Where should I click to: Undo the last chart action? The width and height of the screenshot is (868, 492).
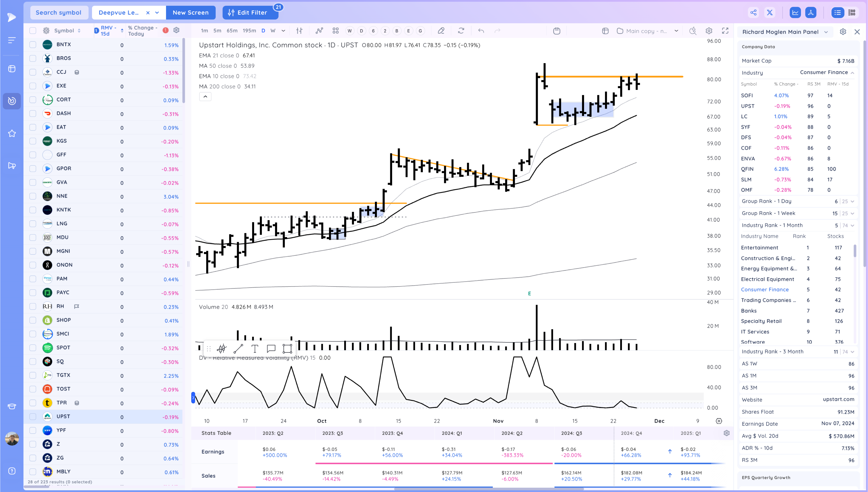click(481, 31)
